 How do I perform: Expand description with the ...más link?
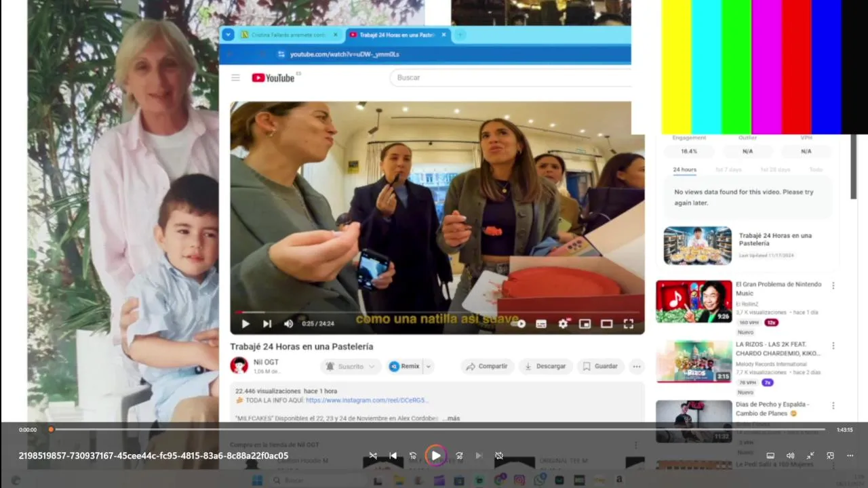(x=451, y=418)
